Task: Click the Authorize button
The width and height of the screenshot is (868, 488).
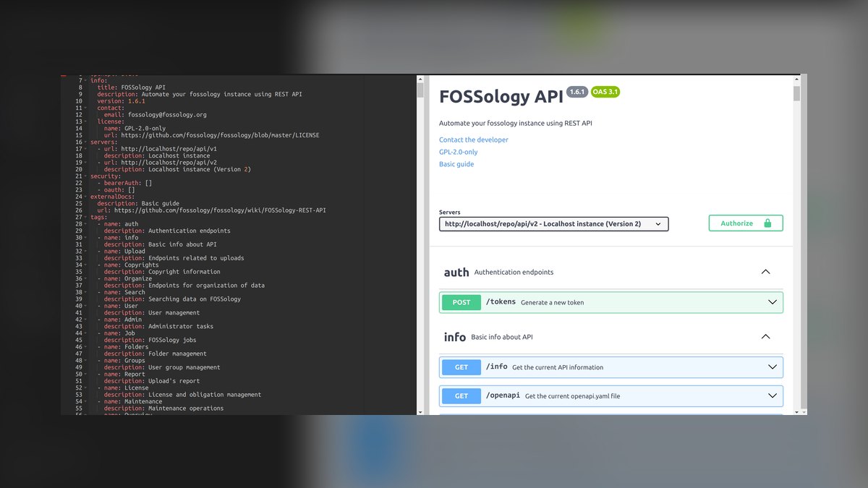Action: [x=746, y=223]
